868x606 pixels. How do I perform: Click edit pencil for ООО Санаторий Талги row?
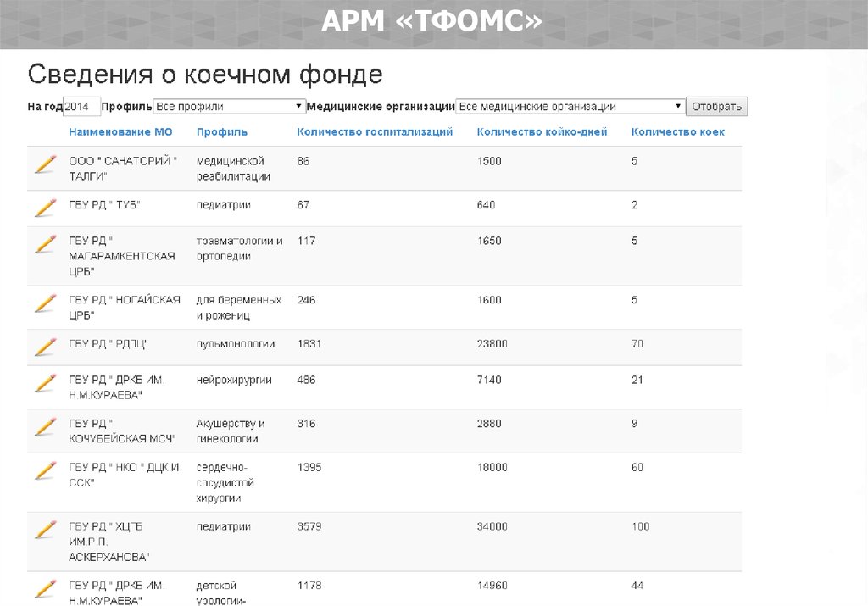pos(45,164)
